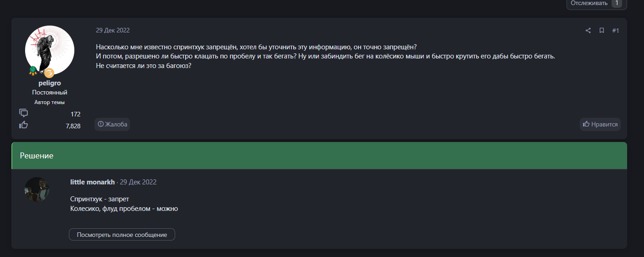Click the messages icon under peligro's profile
This screenshot has width=644, height=257.
click(24, 113)
